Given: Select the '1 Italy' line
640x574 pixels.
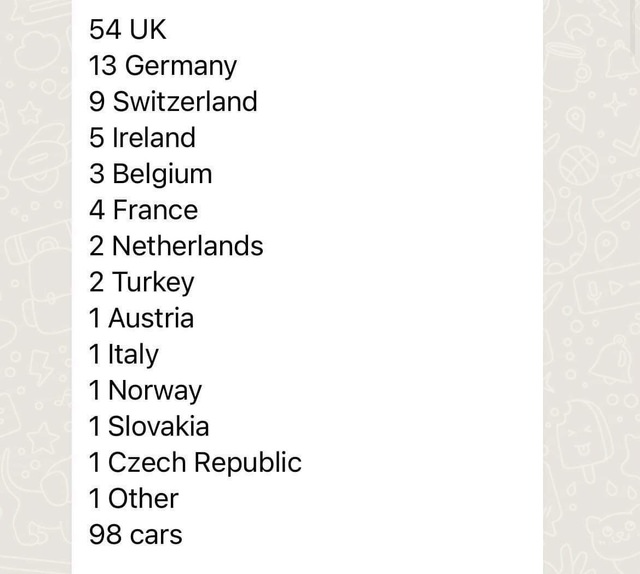Looking at the screenshot, I should [x=124, y=355].
